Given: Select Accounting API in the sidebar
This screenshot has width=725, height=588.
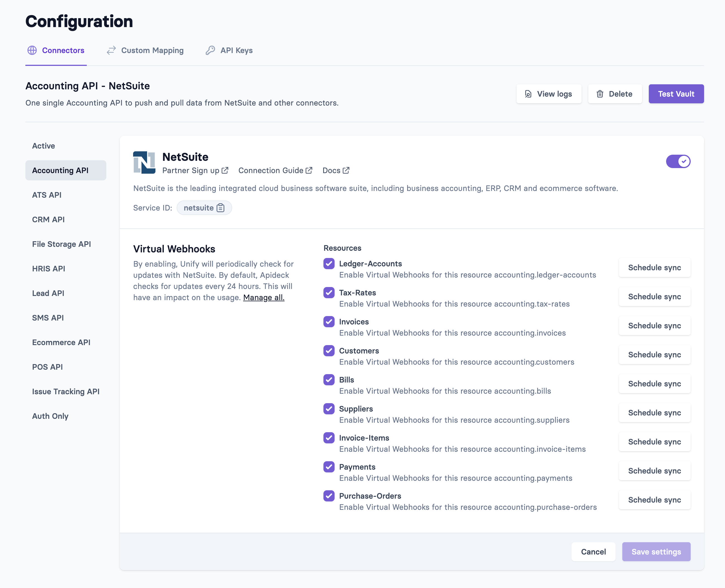Looking at the screenshot, I should (66, 170).
